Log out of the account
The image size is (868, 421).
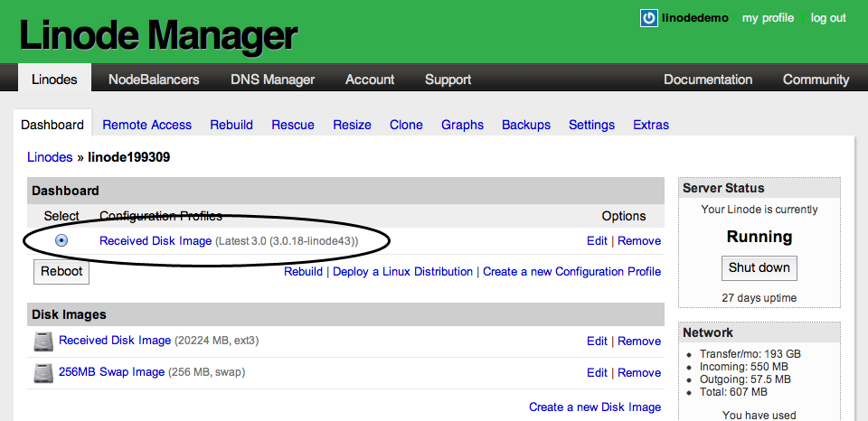coord(827,18)
